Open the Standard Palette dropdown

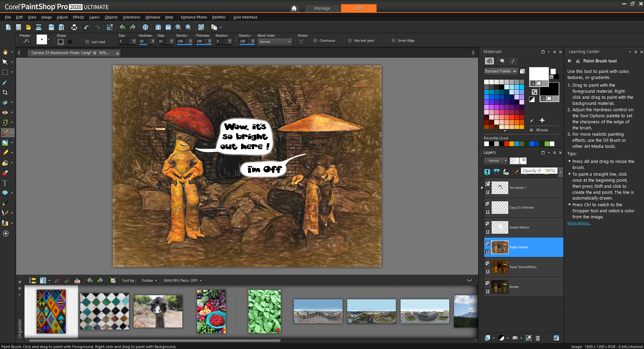pos(500,71)
